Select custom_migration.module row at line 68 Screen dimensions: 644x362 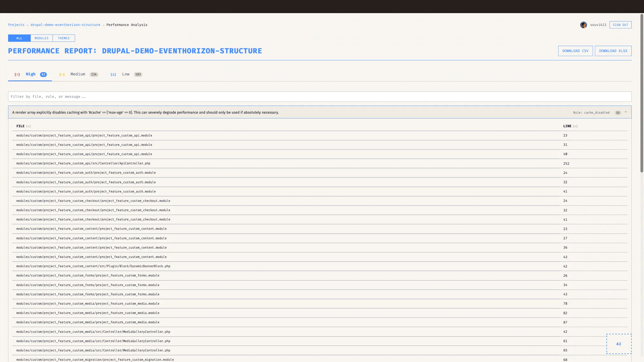(320, 359)
